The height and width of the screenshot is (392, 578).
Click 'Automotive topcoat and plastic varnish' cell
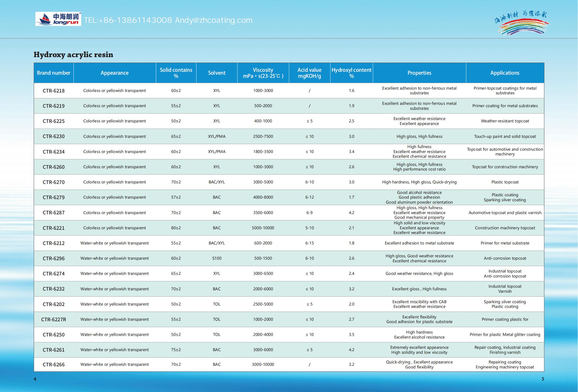505,213
